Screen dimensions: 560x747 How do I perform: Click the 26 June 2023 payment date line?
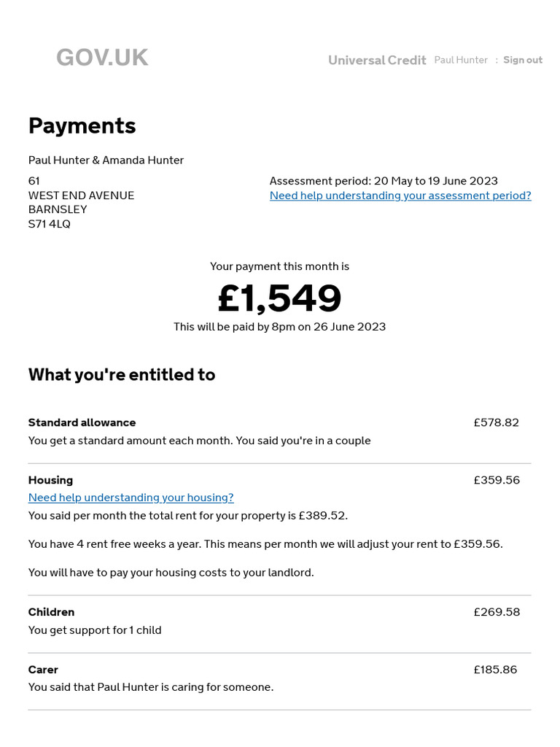pos(280,327)
